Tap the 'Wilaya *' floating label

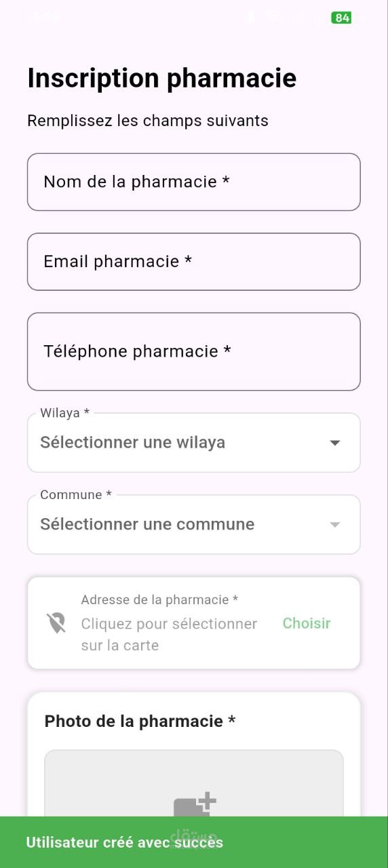[64, 413]
